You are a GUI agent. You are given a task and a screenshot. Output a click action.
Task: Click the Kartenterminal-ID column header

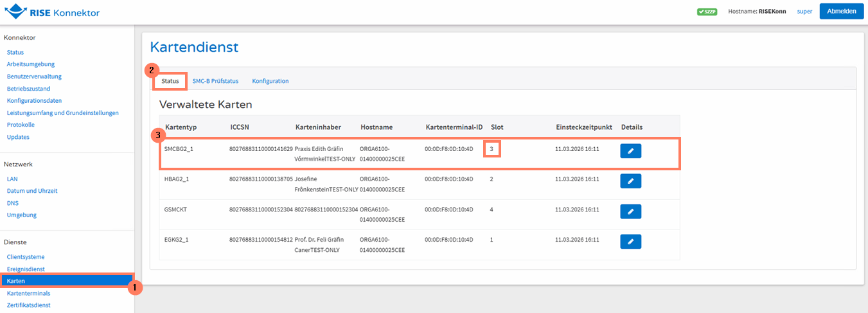pyautogui.click(x=454, y=127)
